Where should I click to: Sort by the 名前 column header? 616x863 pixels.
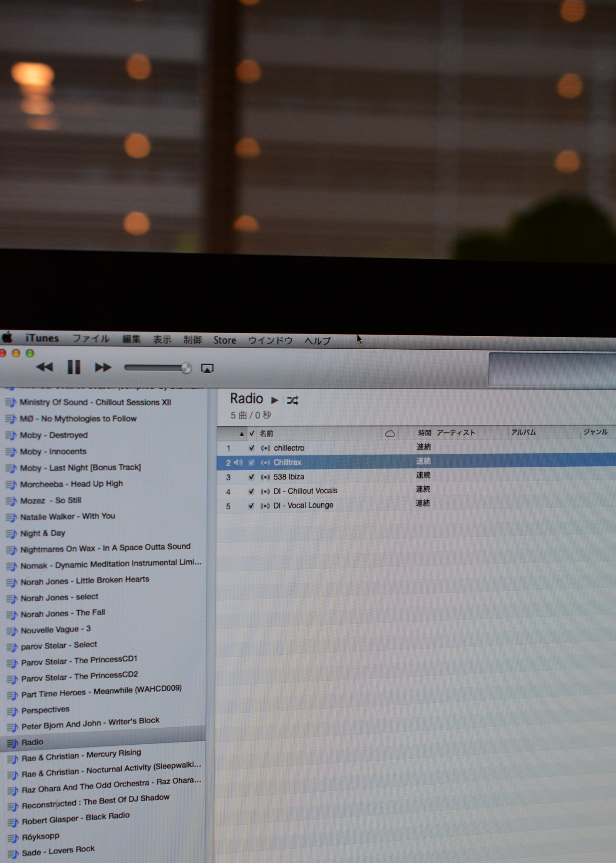coord(266,433)
